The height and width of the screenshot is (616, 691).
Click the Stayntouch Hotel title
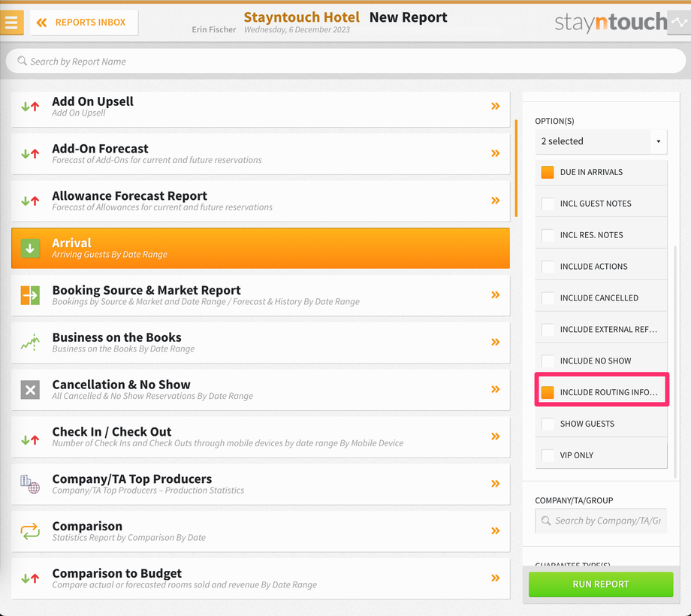301,17
